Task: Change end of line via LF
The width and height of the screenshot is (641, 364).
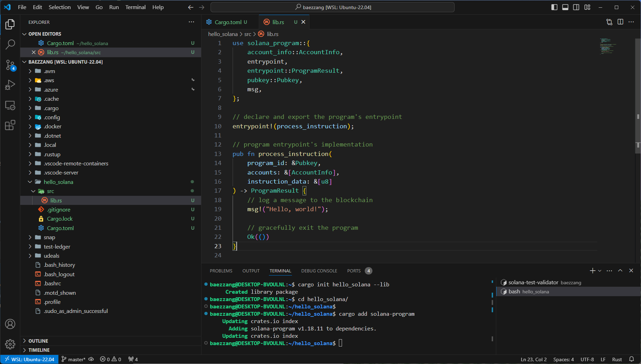Action: (603, 359)
